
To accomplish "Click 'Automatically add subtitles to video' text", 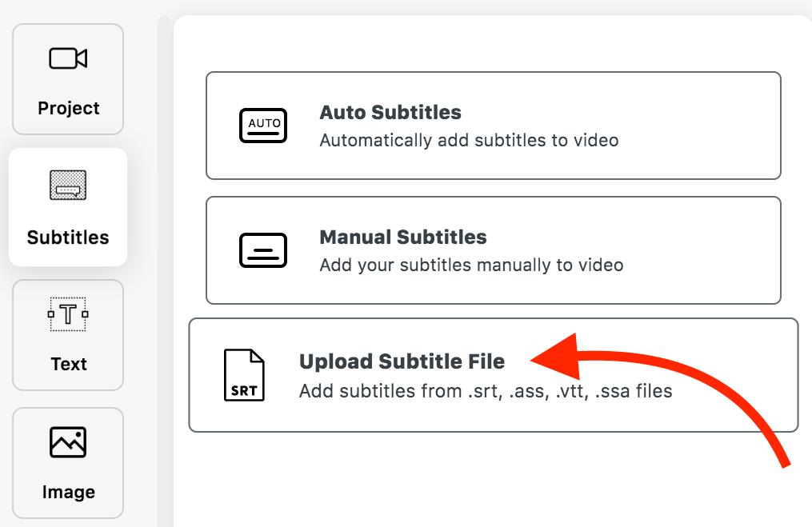I will [469, 140].
